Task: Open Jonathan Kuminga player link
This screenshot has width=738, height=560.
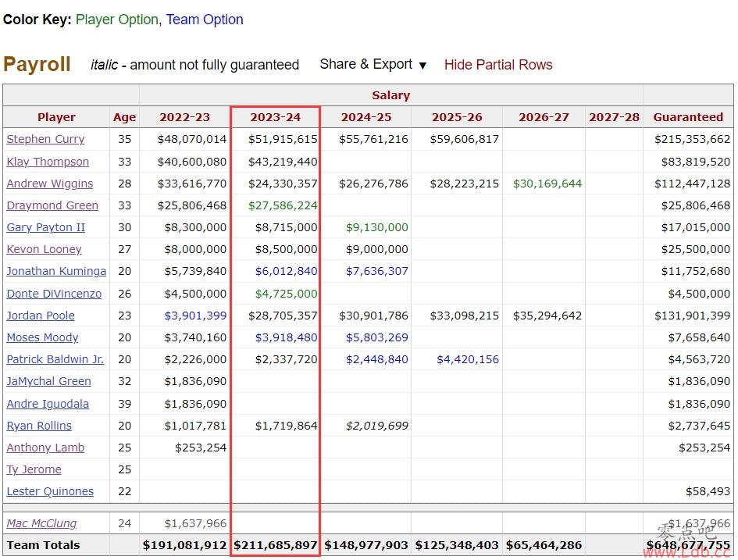Action: [56, 272]
